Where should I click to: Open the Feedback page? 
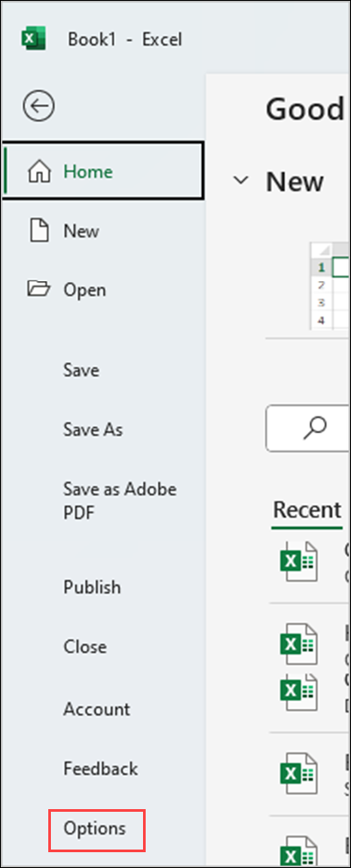101,769
